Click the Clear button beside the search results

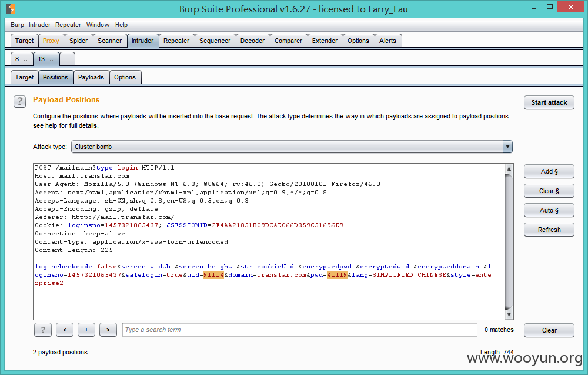(549, 330)
